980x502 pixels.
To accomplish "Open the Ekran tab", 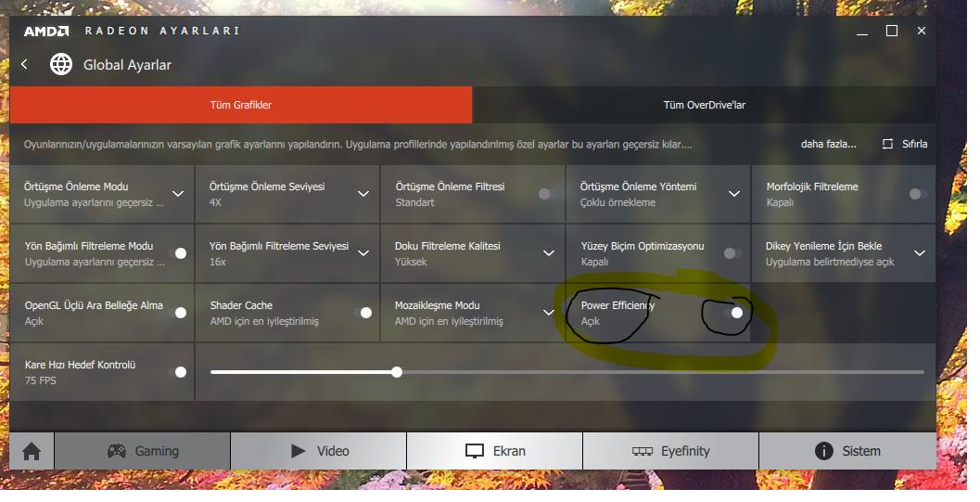I will pos(494,451).
